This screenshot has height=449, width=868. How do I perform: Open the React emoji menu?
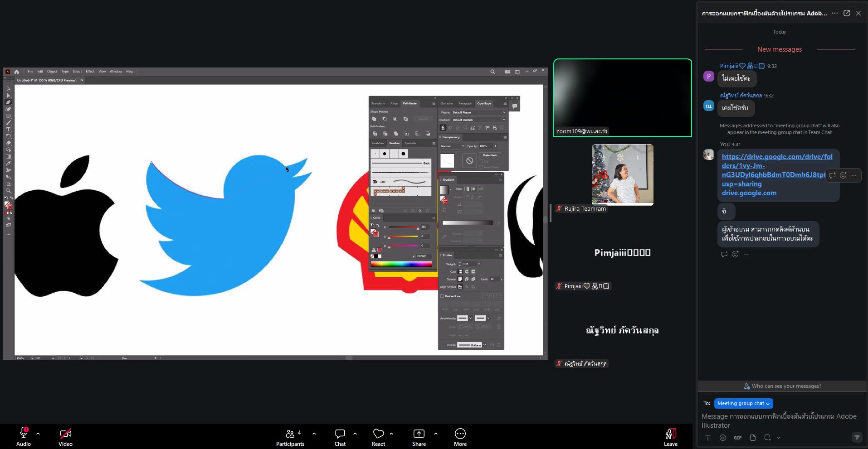pyautogui.click(x=378, y=436)
